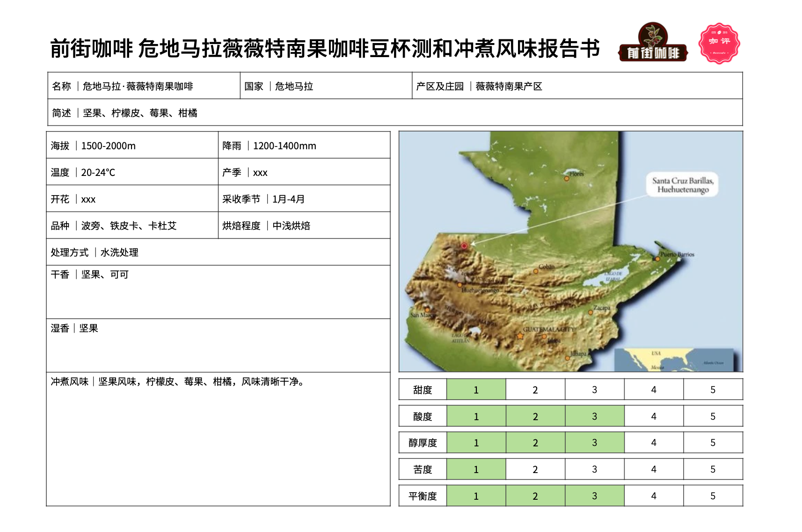Click score 4 in the 酸度 row

[x=654, y=416]
